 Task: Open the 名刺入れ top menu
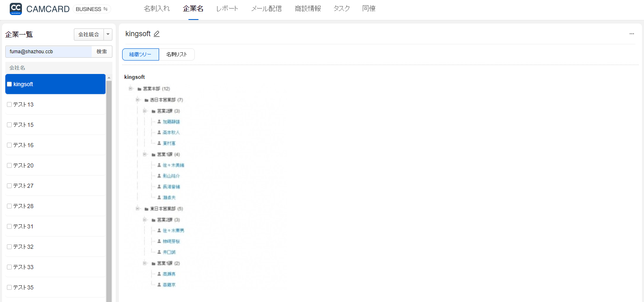coord(157,9)
